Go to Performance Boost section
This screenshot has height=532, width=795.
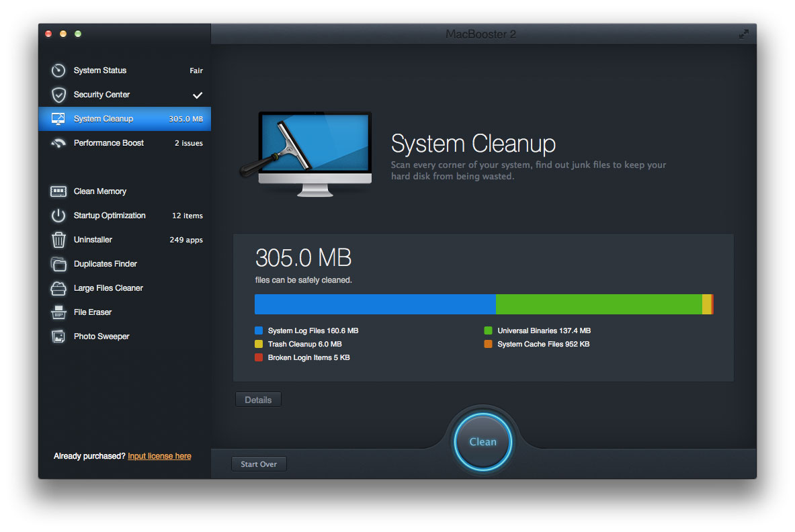125,143
